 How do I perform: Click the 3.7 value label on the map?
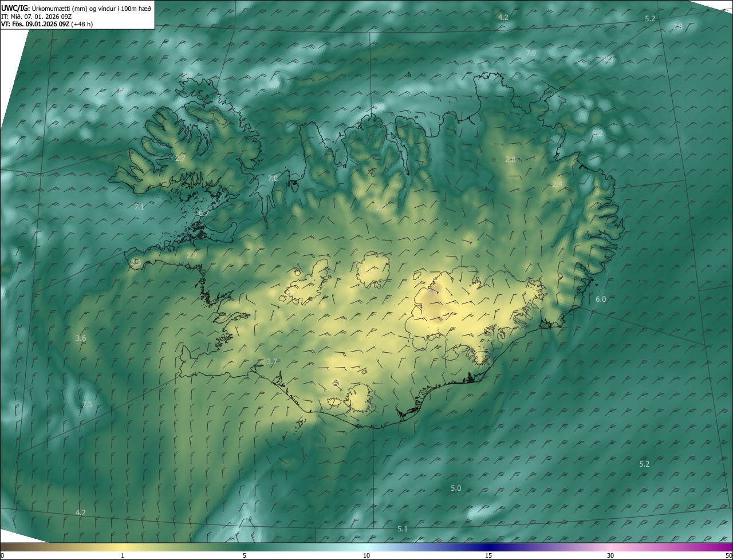[x=272, y=362]
